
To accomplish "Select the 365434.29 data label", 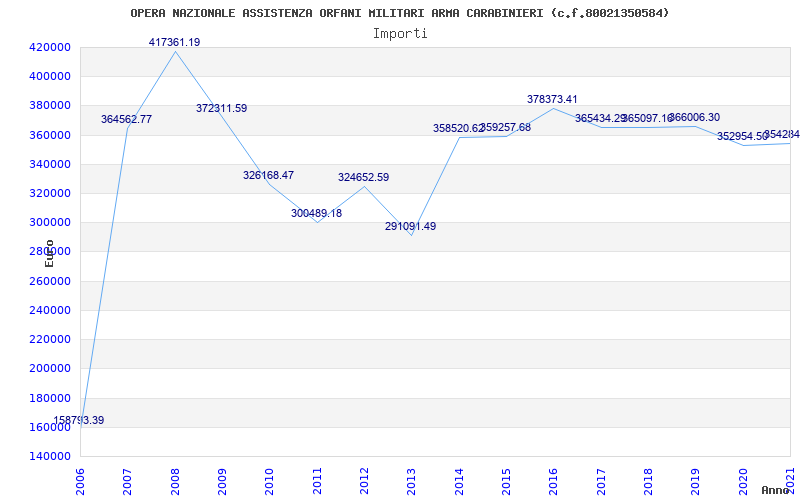I will pyautogui.click(x=601, y=118).
